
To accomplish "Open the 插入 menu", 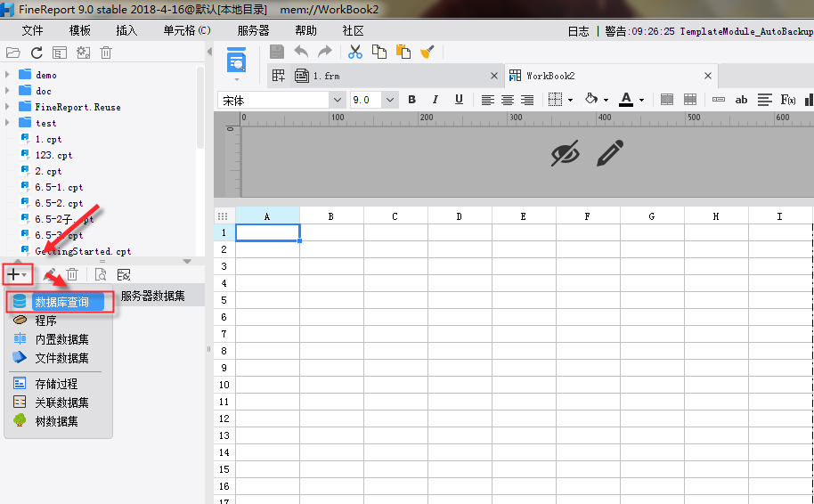I will [126, 31].
